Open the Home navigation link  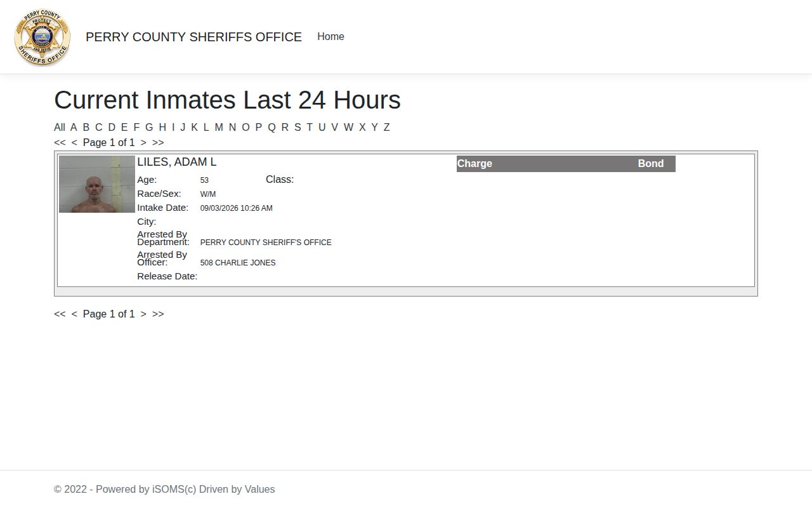click(x=331, y=37)
